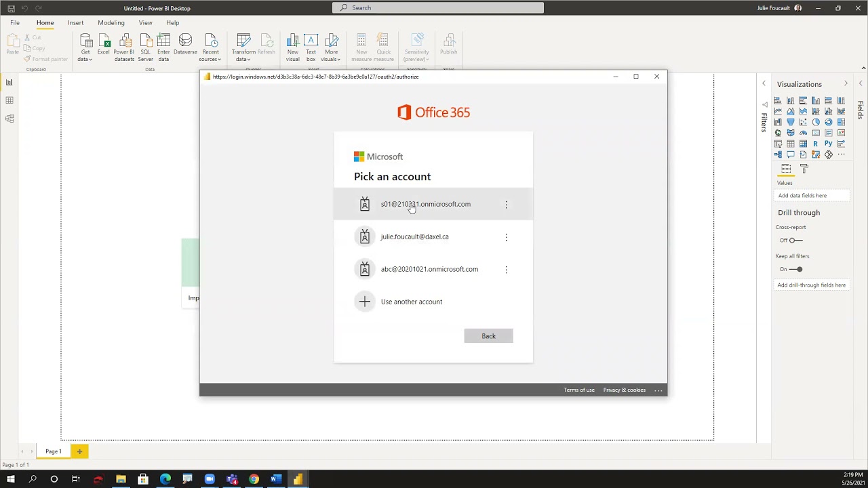Toggle Keep all filters switch

(796, 269)
